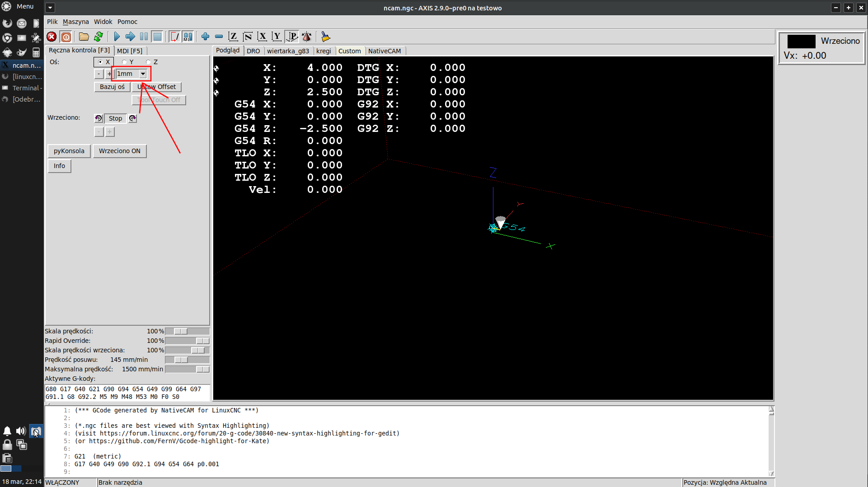868x487 pixels.
Task: Open the calculator launcher icon
Action: (36, 52)
